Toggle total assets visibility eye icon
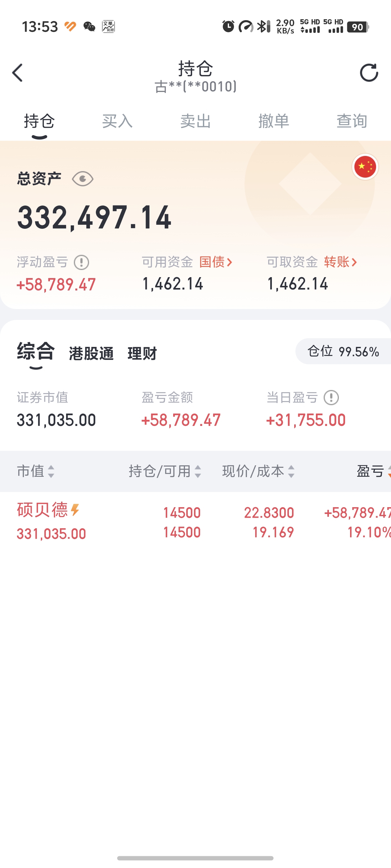 click(x=83, y=179)
